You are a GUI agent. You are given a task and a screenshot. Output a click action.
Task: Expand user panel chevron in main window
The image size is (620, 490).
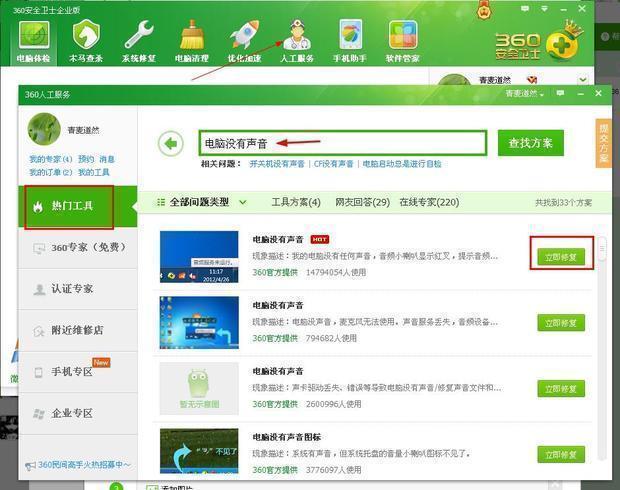(582, 79)
